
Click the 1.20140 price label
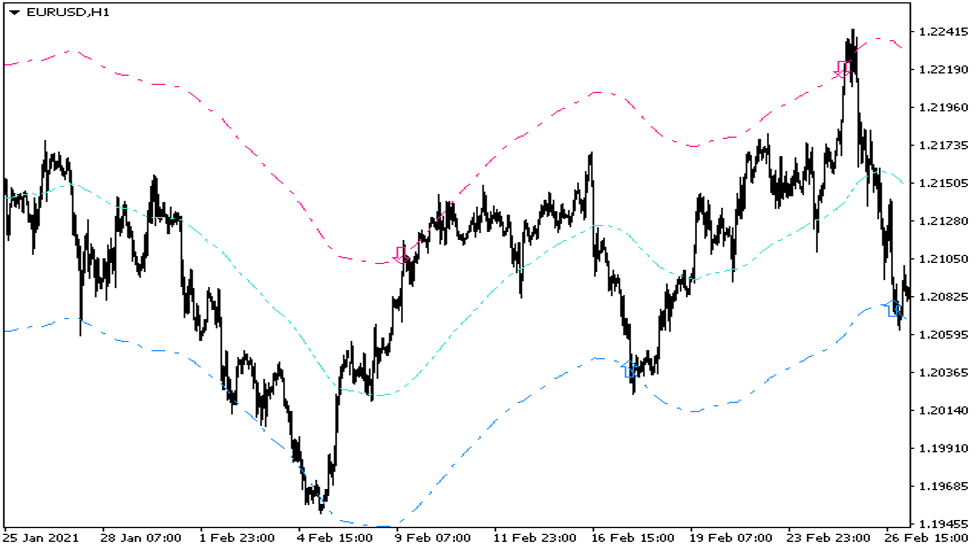(x=943, y=411)
